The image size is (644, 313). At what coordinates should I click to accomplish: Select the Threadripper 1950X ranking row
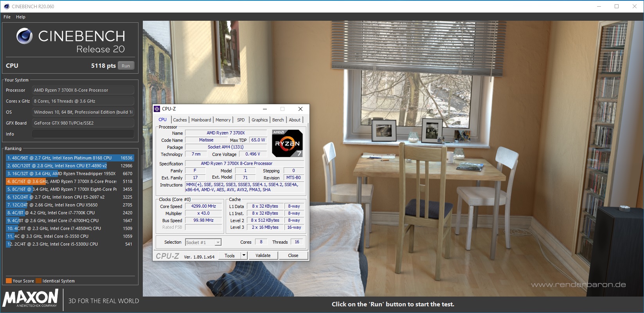(x=70, y=174)
